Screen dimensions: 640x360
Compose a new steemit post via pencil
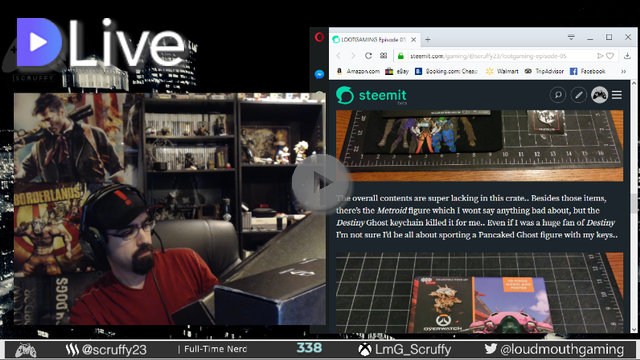[578, 95]
